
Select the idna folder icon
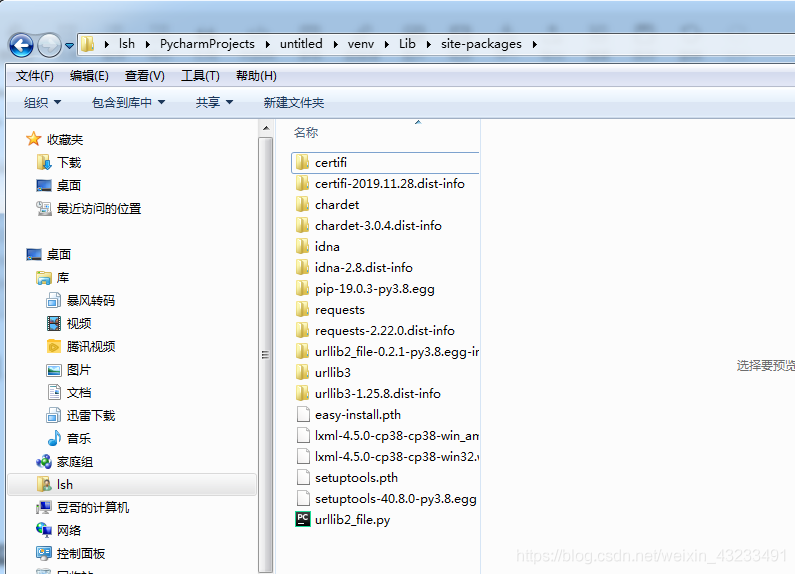point(303,246)
